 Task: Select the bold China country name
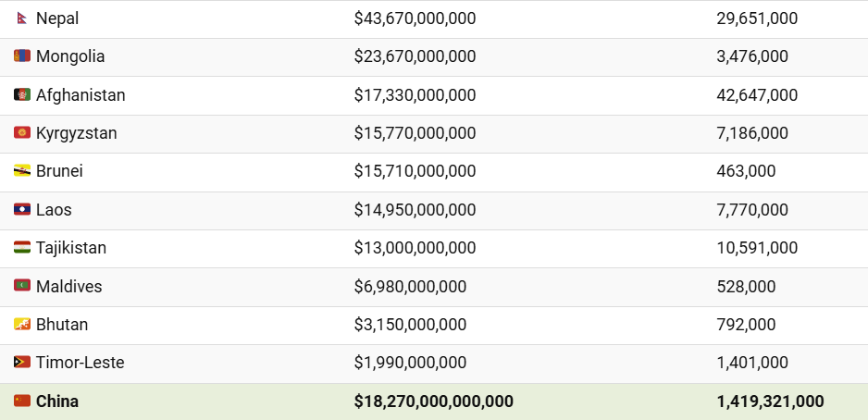(57, 401)
